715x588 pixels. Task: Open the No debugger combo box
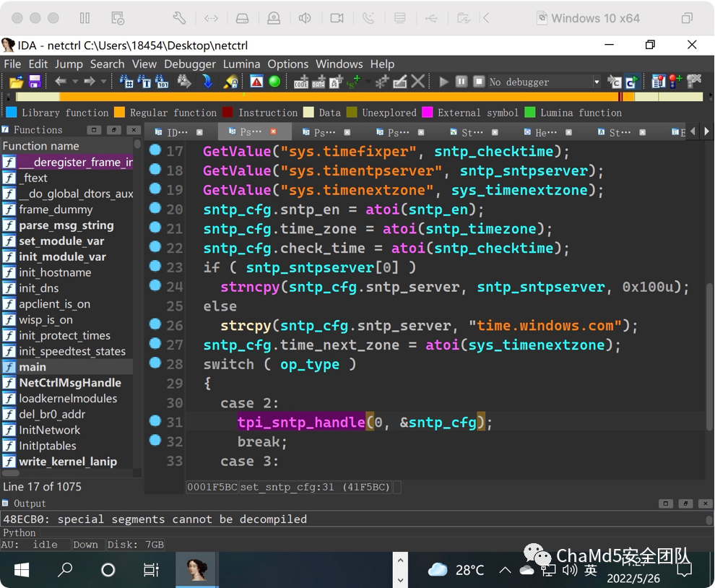coord(545,82)
